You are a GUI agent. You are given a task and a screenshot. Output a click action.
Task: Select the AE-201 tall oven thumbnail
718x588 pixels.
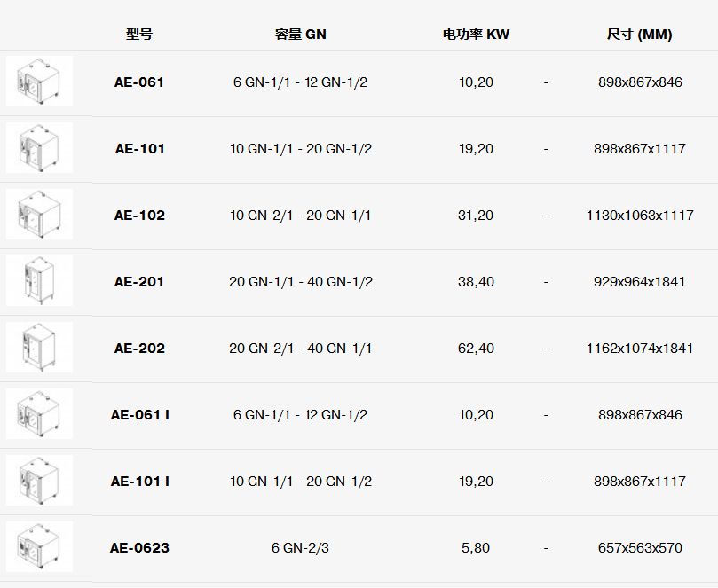point(39,281)
